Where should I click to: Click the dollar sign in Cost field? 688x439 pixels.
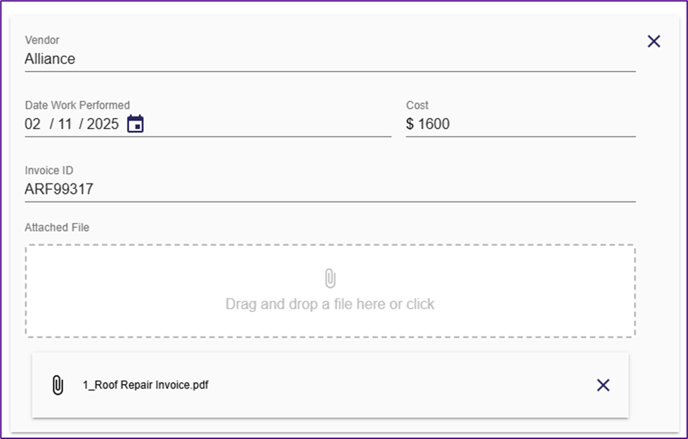pyautogui.click(x=410, y=124)
